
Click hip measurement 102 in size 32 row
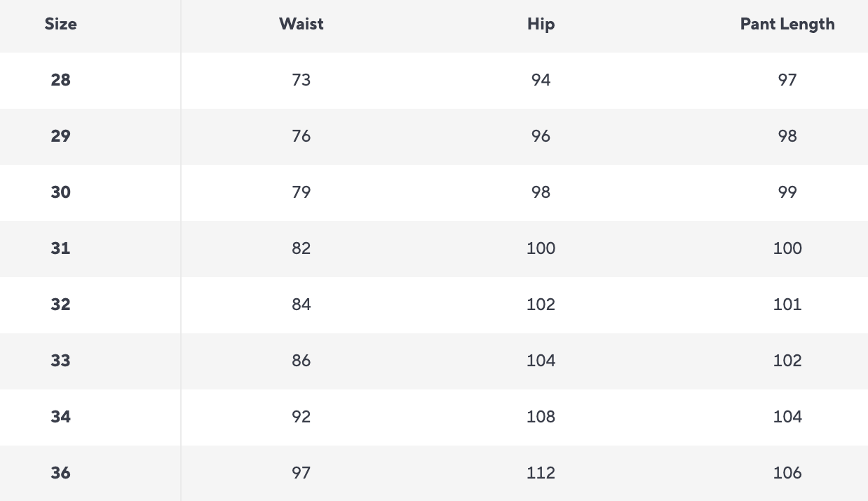pyautogui.click(x=541, y=305)
